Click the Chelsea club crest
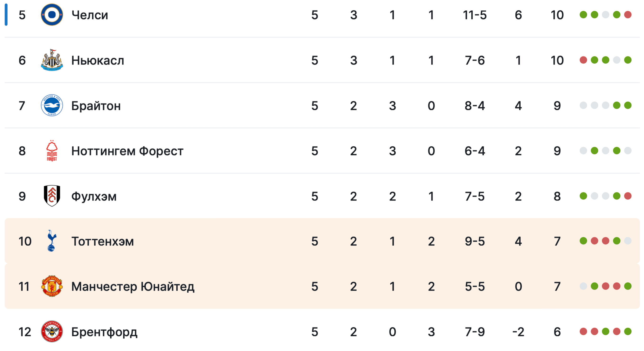Screen dimensions: 644x351 point(52,15)
